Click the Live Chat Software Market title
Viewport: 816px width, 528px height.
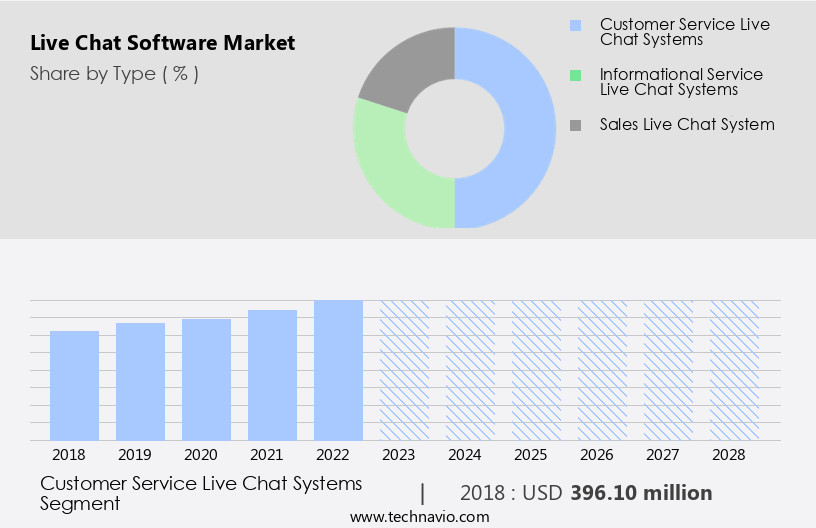[x=163, y=43]
